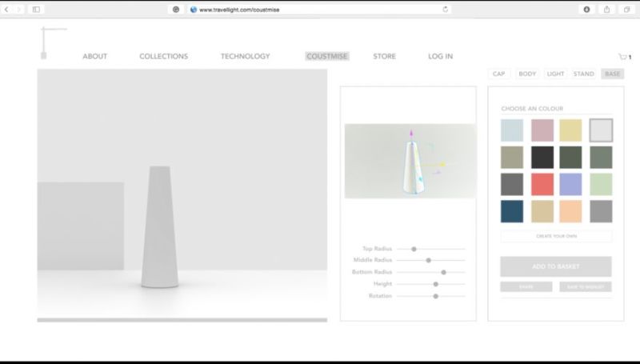Switch to the BODY part tab
Screen dimensions: 640x364
tap(527, 74)
